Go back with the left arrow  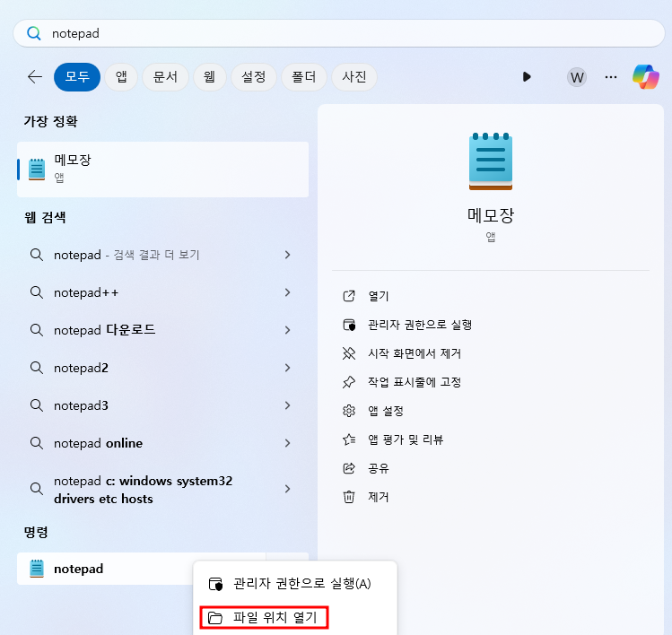(x=35, y=77)
